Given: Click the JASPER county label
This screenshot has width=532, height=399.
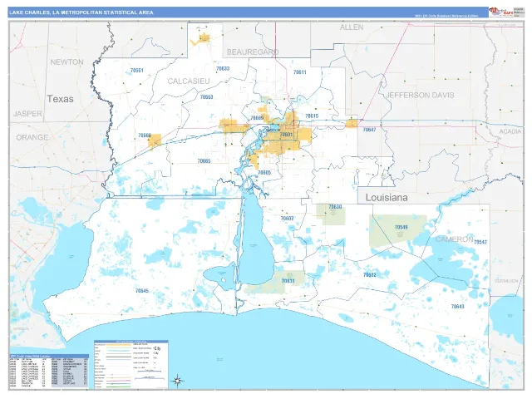Looking at the screenshot, I should pos(27,114).
